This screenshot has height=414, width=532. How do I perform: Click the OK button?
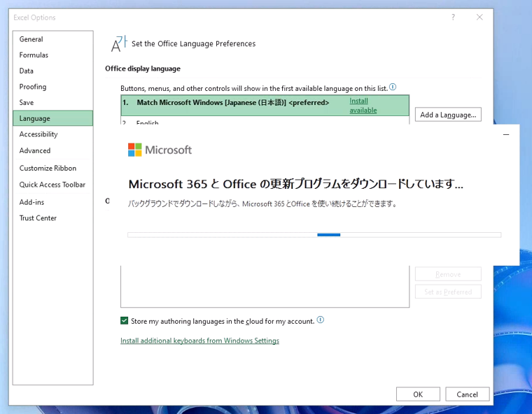(418, 394)
